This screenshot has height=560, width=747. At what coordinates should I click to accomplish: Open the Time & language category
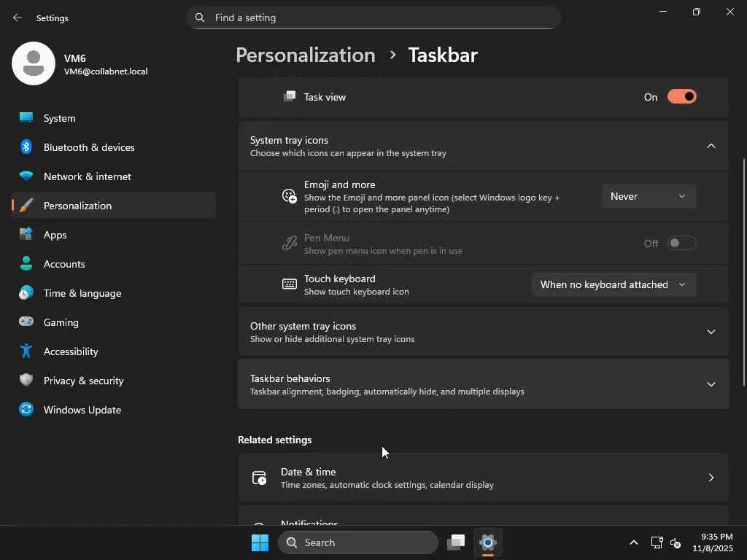(82, 293)
